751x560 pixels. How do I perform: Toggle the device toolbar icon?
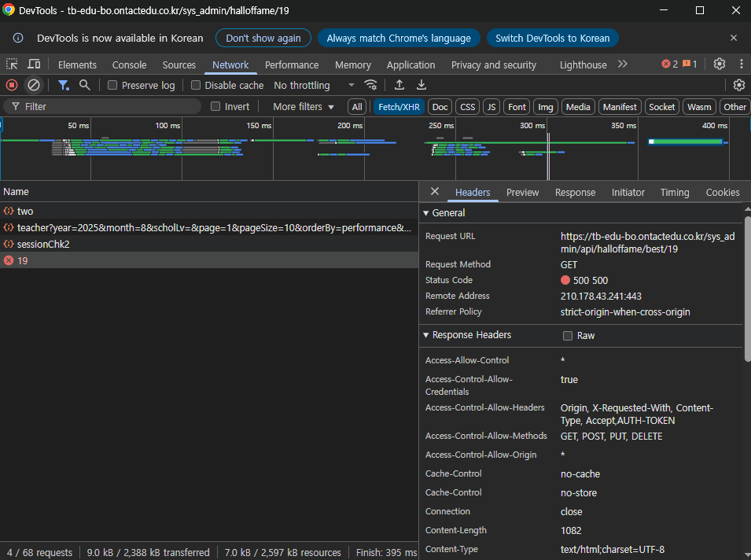34,64
